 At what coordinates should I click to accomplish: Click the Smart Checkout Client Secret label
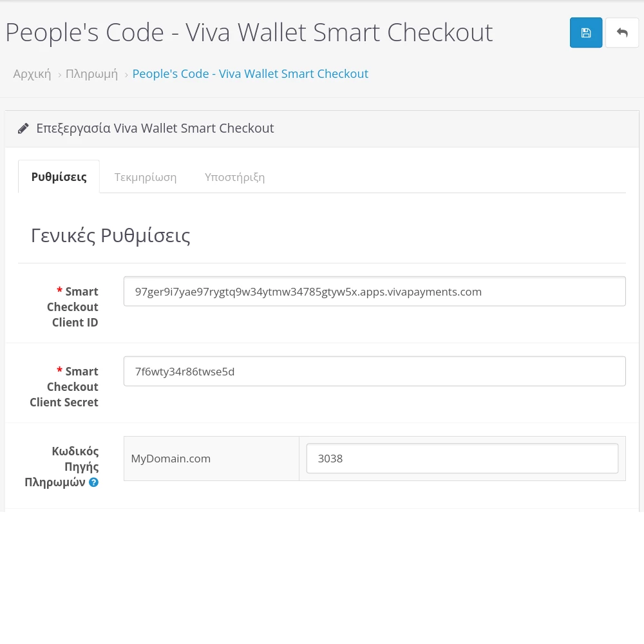(x=64, y=387)
